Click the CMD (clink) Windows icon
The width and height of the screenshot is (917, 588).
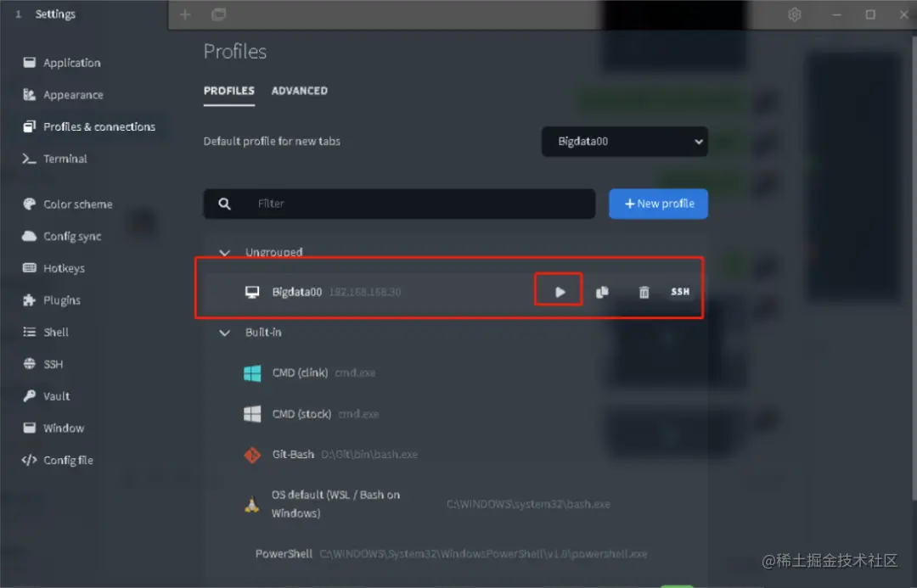[252, 372]
